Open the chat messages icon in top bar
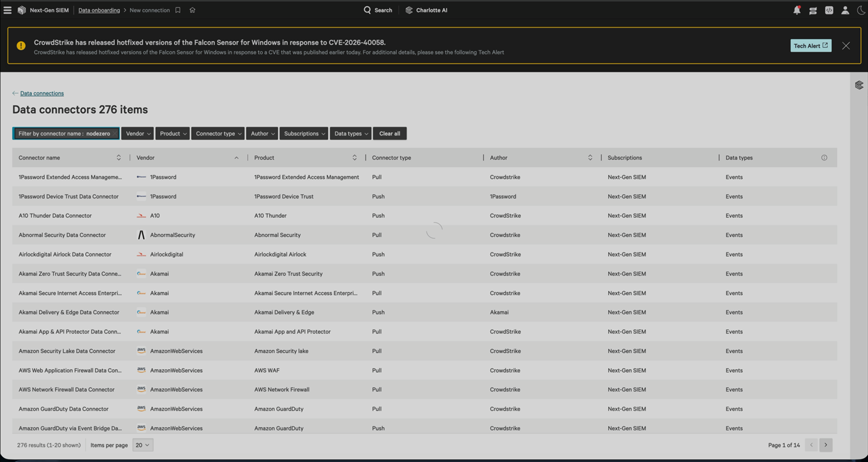Image resolution: width=868 pixels, height=462 pixels. click(813, 10)
